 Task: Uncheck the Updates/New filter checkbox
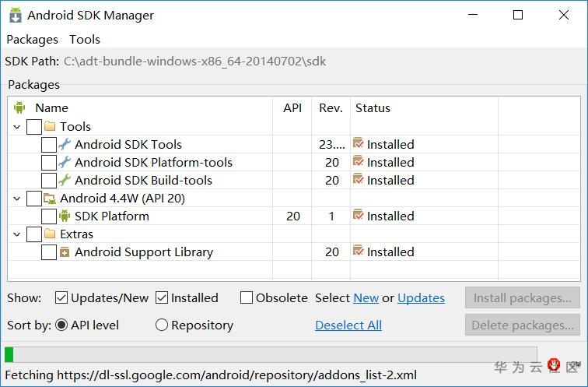click(x=61, y=297)
